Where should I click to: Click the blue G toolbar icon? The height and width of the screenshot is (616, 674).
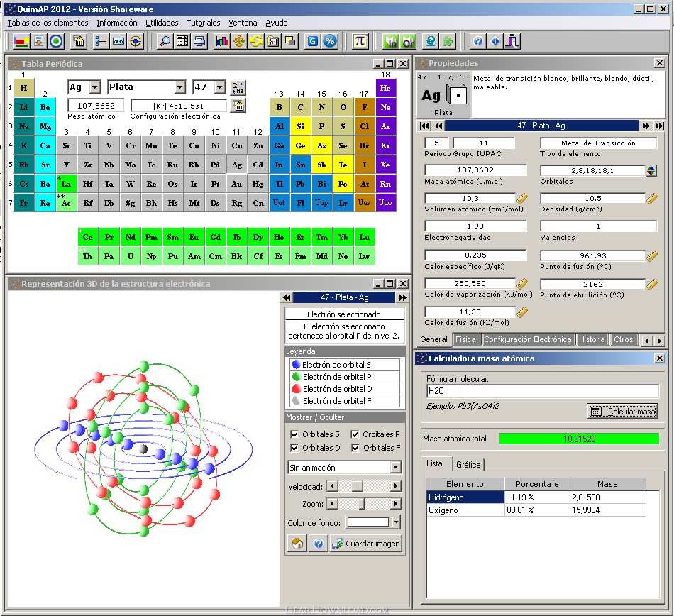313,41
